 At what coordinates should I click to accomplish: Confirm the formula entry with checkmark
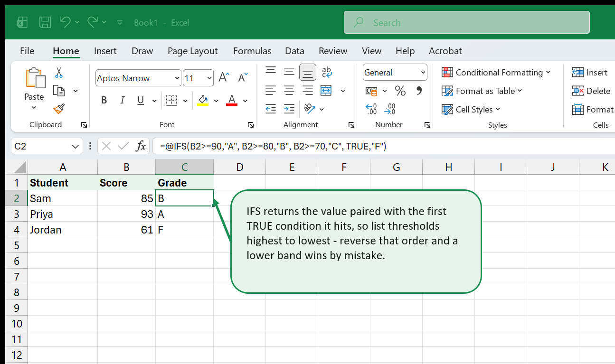tap(123, 146)
